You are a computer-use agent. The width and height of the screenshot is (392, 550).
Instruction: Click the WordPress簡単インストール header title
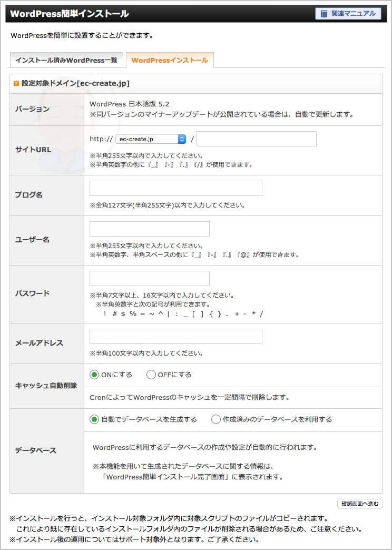pos(70,14)
